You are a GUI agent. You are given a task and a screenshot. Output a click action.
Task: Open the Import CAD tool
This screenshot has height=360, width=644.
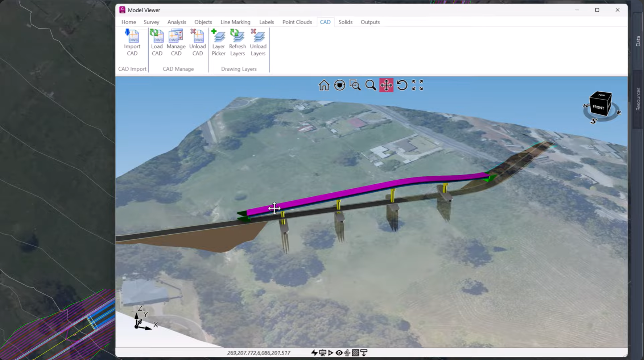pos(132,43)
